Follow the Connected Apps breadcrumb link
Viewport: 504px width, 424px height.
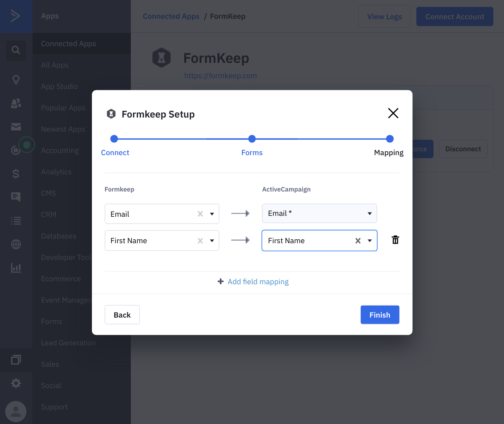click(x=171, y=16)
